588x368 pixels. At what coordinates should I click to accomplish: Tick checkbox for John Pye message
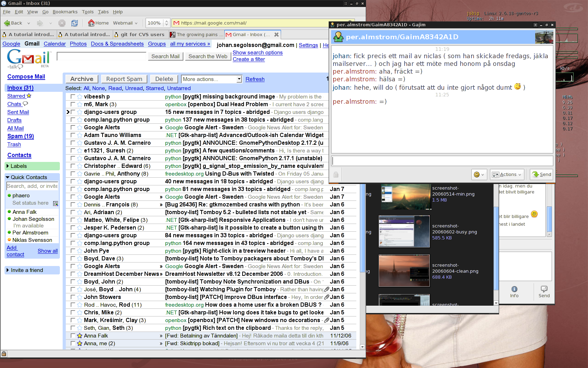(73, 251)
